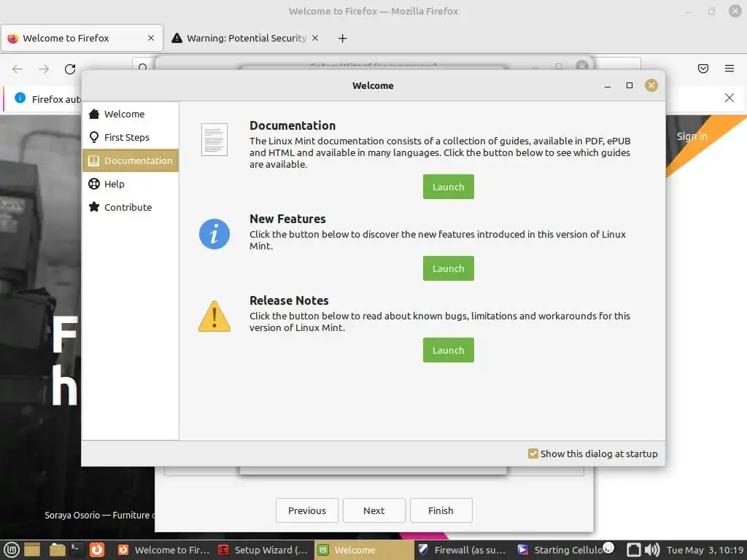
Task: Click Previous in the Setup Wizard
Action: tap(307, 510)
